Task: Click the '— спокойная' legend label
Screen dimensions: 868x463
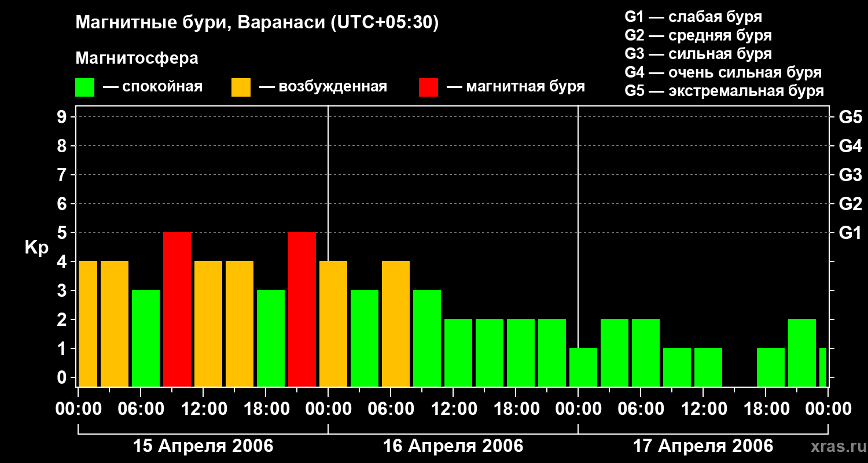Action: click(153, 87)
